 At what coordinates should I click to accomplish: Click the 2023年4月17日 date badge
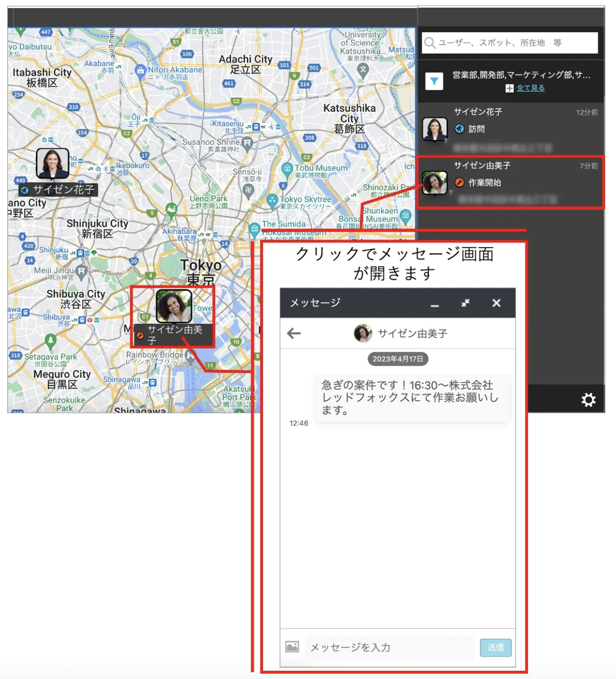(397, 359)
